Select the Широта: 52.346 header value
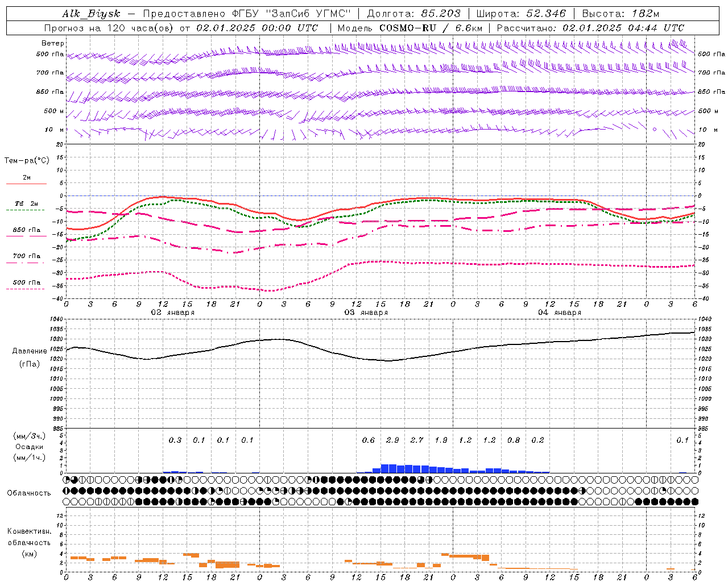This screenshot has width=728, height=582. (521, 14)
